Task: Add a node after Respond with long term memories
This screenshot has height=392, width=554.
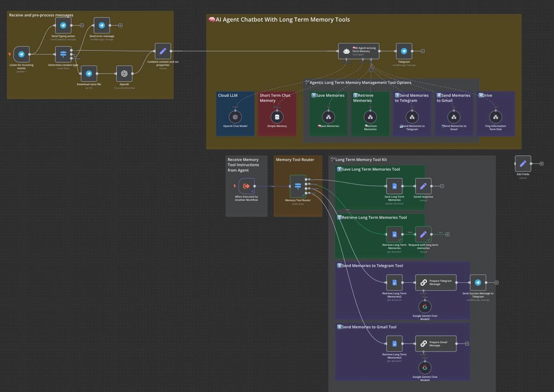Action: click(x=448, y=234)
